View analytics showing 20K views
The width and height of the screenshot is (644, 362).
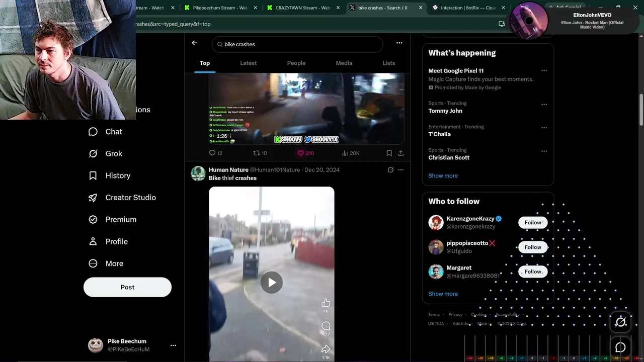(350, 153)
